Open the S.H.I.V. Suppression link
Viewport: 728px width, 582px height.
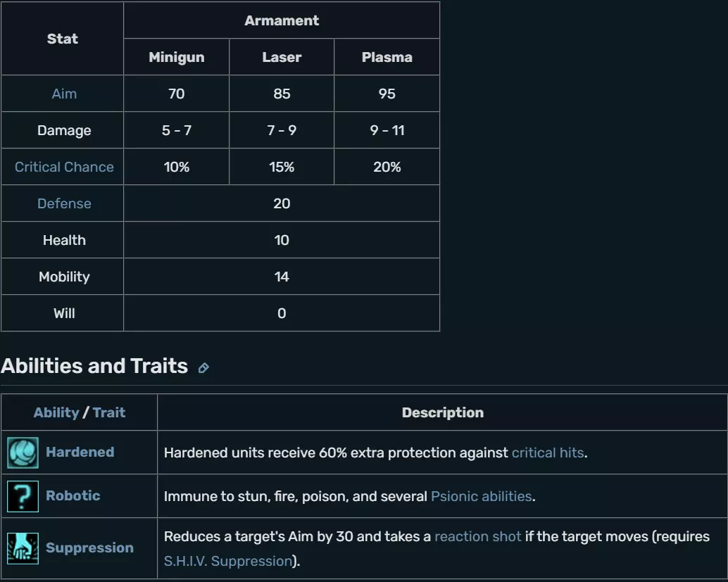pyautogui.click(x=227, y=561)
